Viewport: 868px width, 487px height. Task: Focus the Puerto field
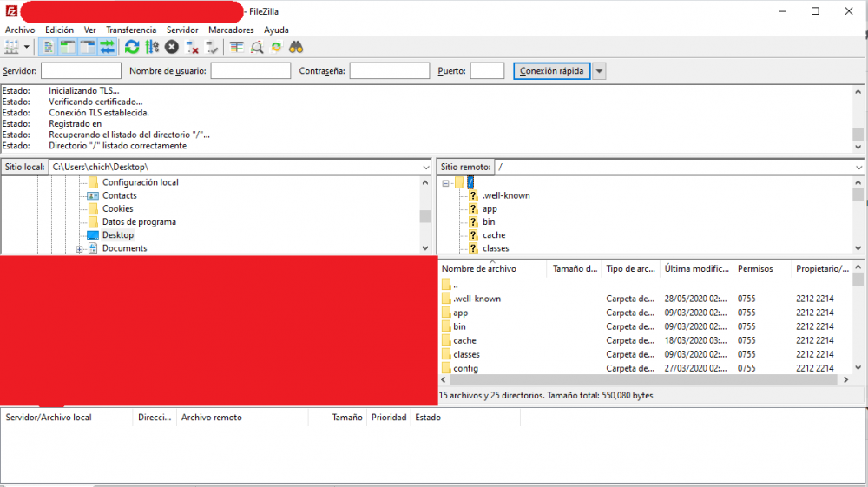487,71
